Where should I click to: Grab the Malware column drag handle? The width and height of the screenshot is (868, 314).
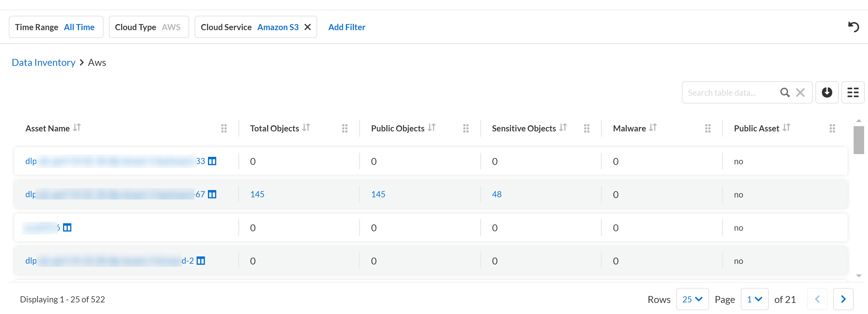pyautogui.click(x=708, y=128)
